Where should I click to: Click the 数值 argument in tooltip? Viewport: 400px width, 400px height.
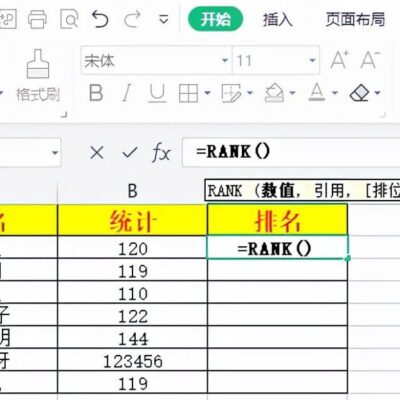coord(277,191)
